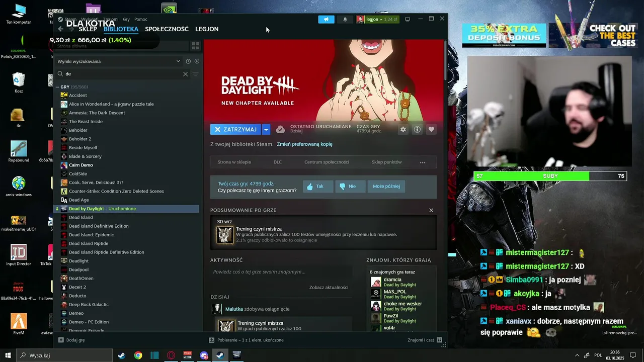
Task: Open game settings gear for Dead by Daylight
Action: [x=403, y=129]
